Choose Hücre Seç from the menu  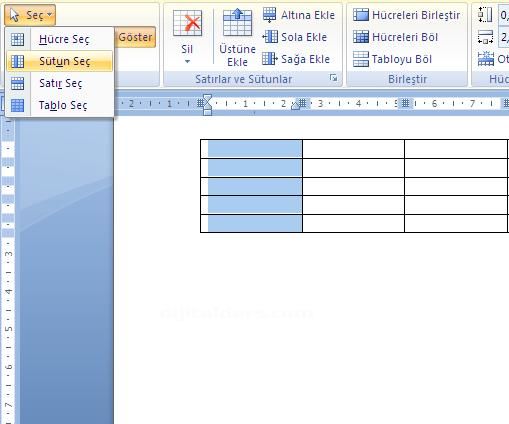pos(60,39)
